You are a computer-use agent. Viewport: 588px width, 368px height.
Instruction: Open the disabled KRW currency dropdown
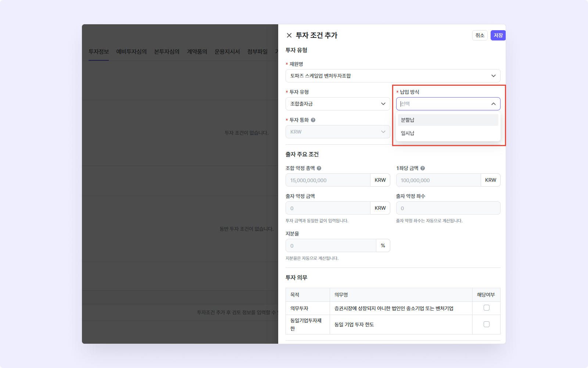(338, 132)
